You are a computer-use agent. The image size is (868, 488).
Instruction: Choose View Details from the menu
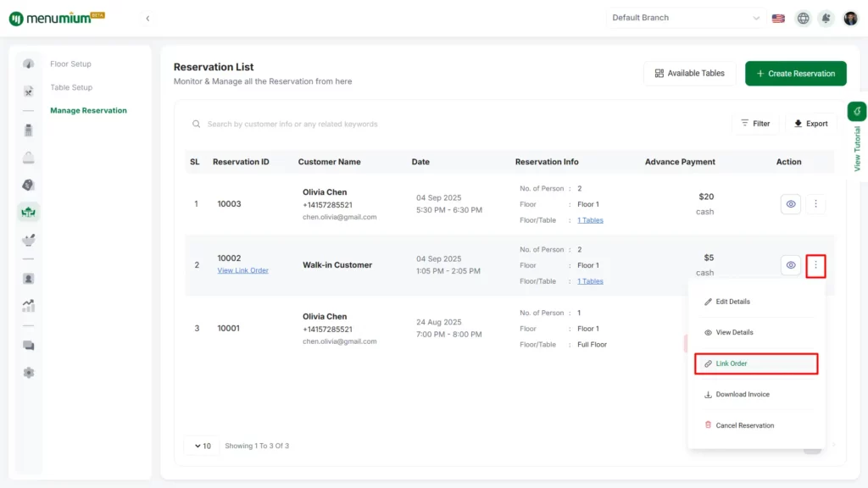click(755, 332)
